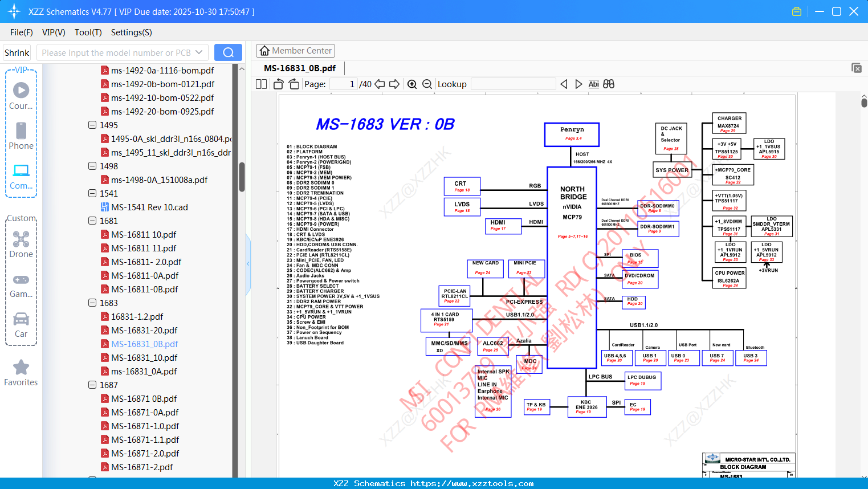
Task: Open Favorites star in sidebar
Action: tap(21, 373)
